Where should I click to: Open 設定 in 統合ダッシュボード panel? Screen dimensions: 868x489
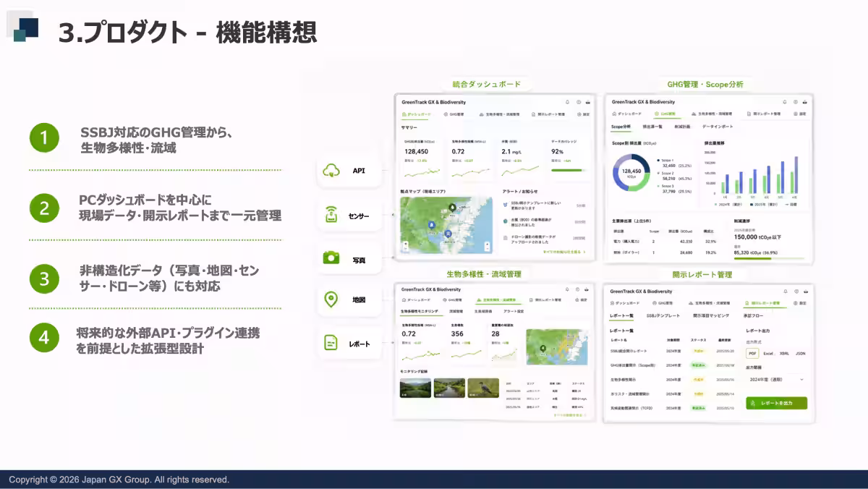[583, 114]
